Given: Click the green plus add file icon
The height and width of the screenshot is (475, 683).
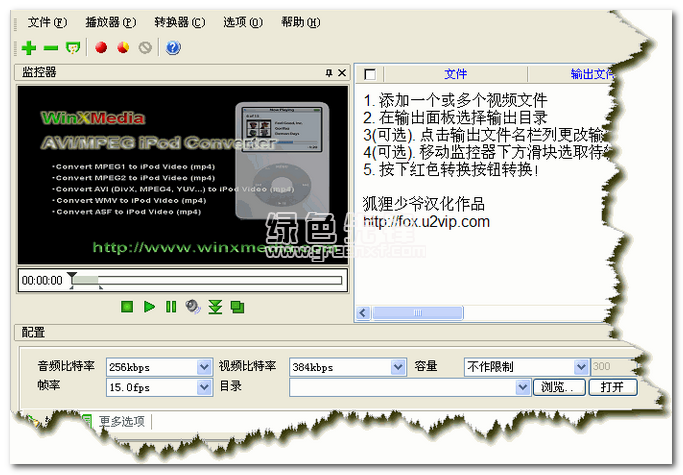Looking at the screenshot, I should (29, 48).
